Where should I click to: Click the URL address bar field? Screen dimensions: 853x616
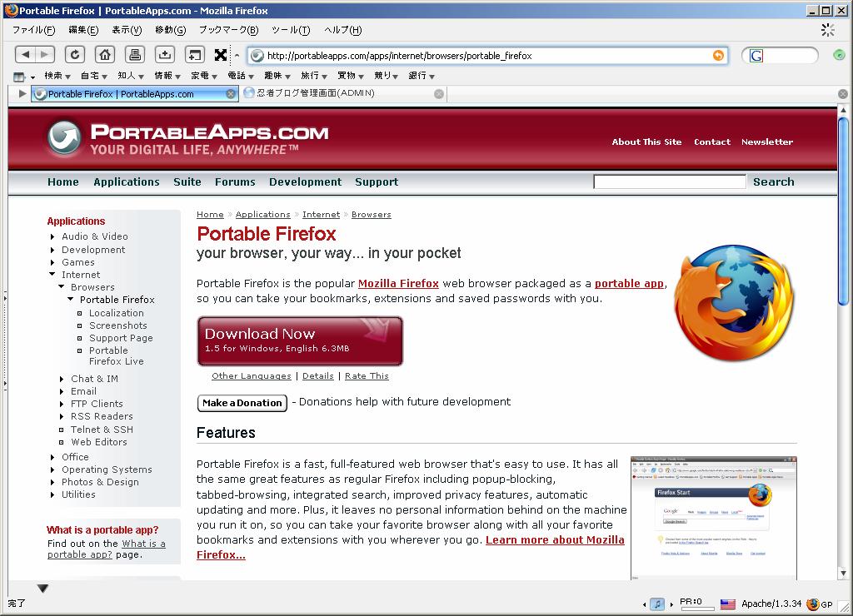point(487,56)
